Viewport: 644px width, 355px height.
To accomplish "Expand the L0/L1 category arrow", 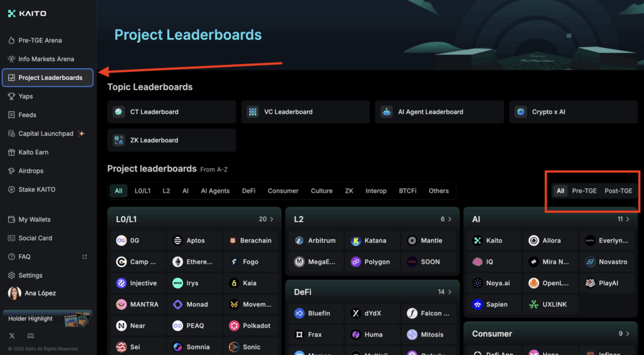I will 272,220.
